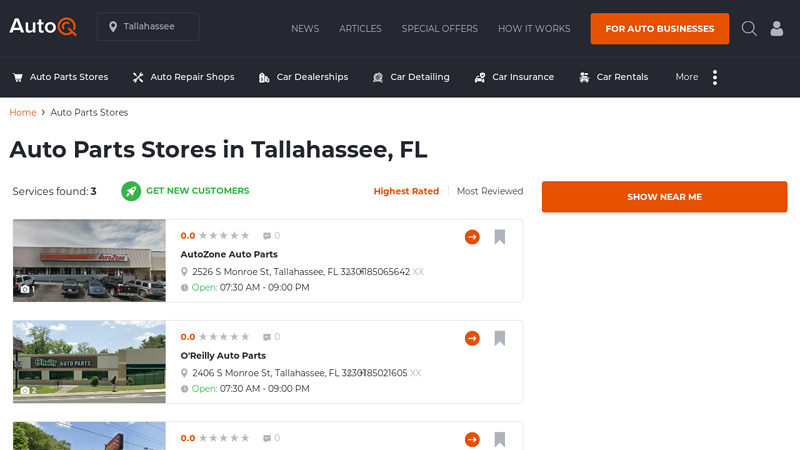The height and width of the screenshot is (450, 800).
Task: Open O'Reilly listing via arrow icon
Action: [472, 338]
